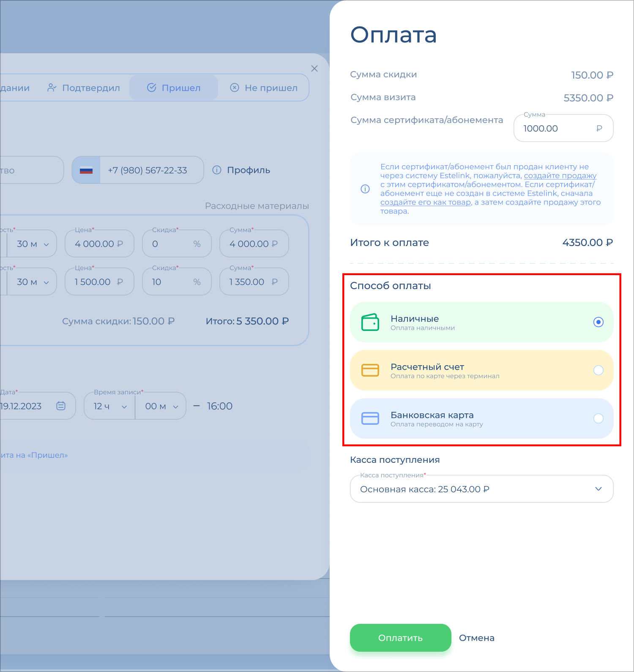This screenshot has width=634, height=672.
Task: Open the 30 м duration dropdown in the 1 500.00 row
Action: pos(32,281)
